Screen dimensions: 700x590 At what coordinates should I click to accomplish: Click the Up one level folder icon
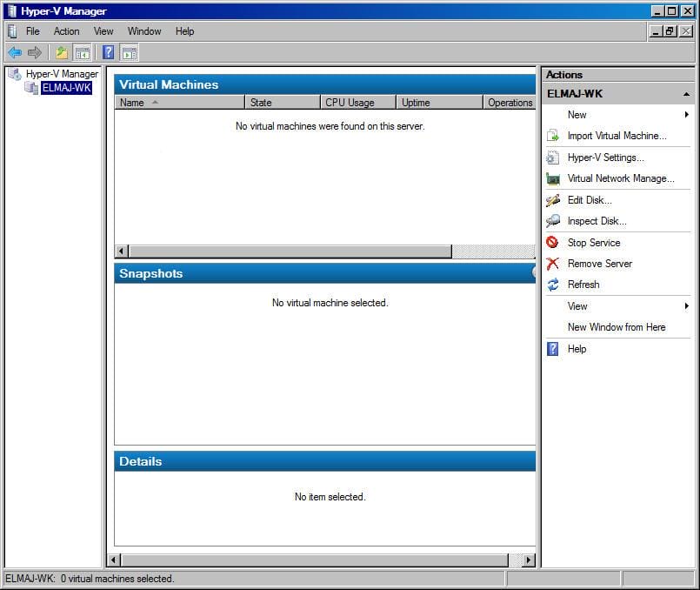[x=62, y=53]
